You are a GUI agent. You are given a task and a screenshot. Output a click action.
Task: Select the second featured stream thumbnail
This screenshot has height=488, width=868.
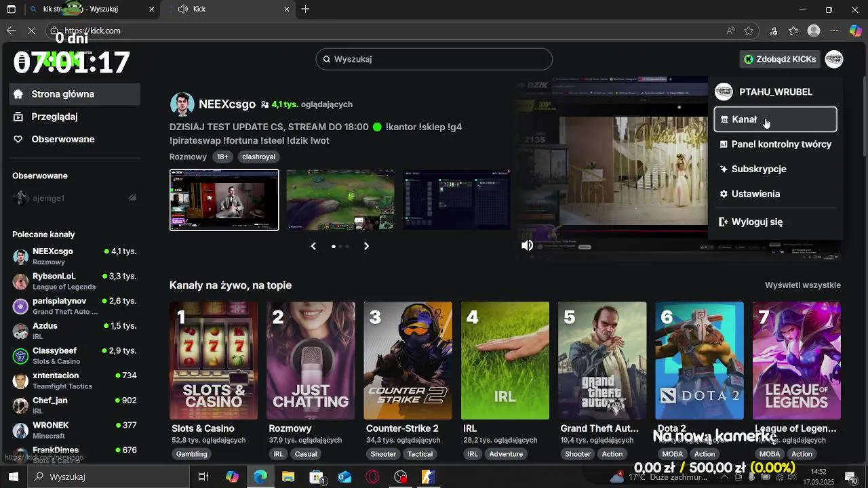click(x=340, y=200)
